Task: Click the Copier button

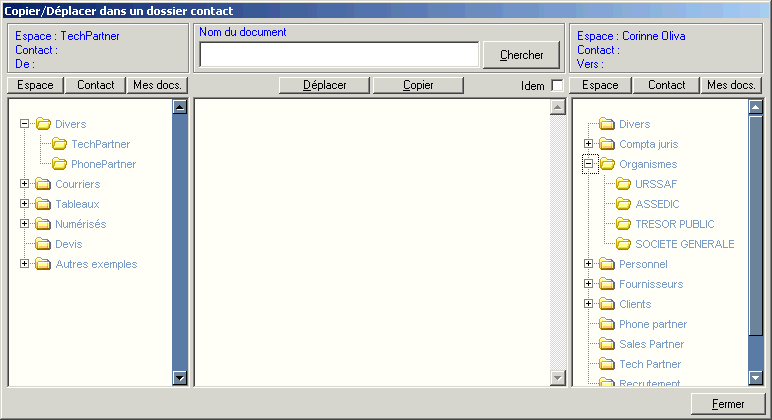Action: 418,85
